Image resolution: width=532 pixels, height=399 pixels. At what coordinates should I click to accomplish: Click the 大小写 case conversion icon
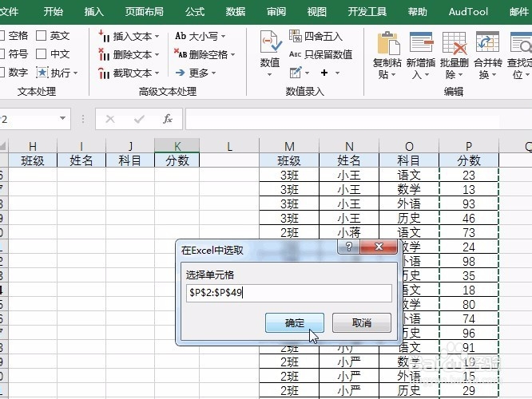tap(181, 36)
